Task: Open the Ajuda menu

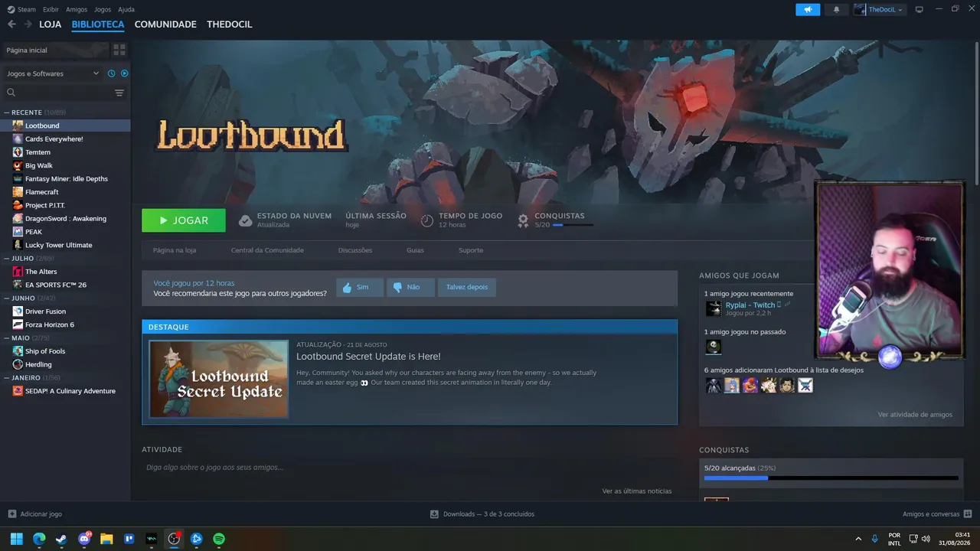Action: point(126,9)
